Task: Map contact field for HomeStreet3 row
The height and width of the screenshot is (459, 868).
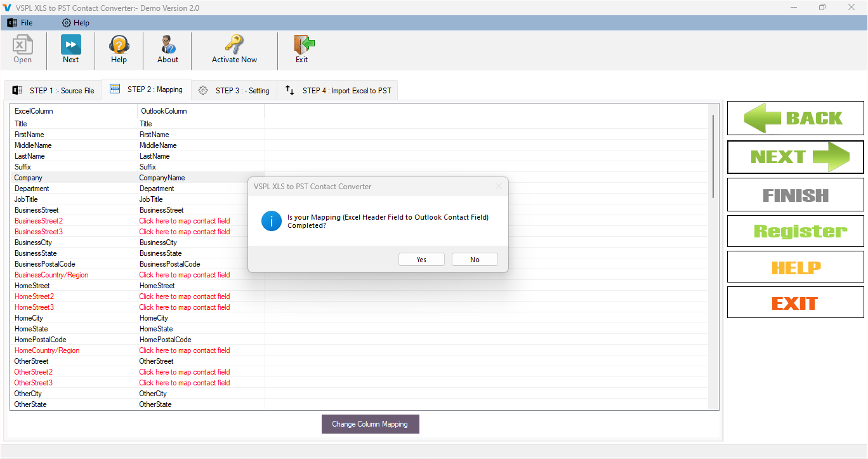Action: 185,307
